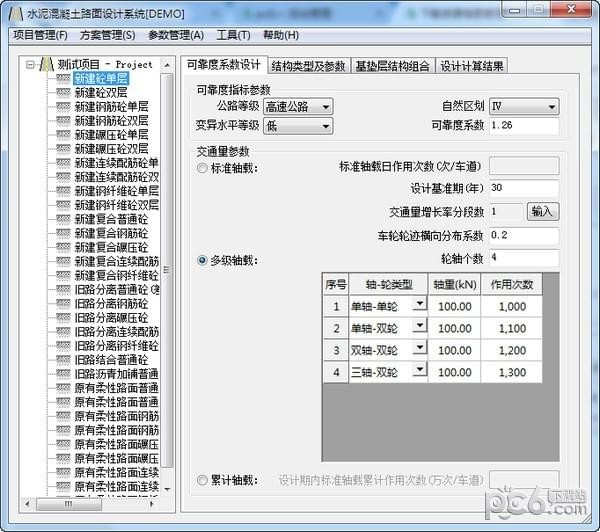Select tree item 新建连续配筋砼单
The width and height of the screenshot is (600, 532).
(x=116, y=163)
